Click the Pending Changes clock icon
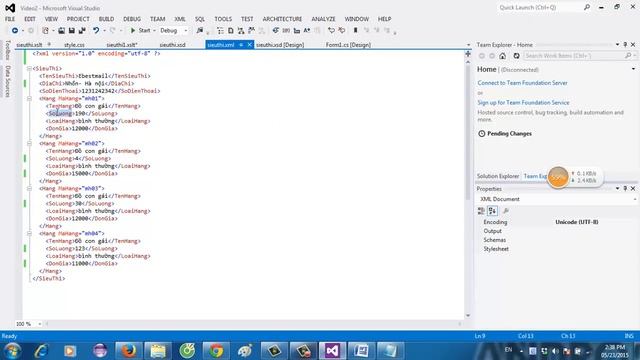Screen dimensions: 640x360 pyautogui.click(x=482, y=133)
